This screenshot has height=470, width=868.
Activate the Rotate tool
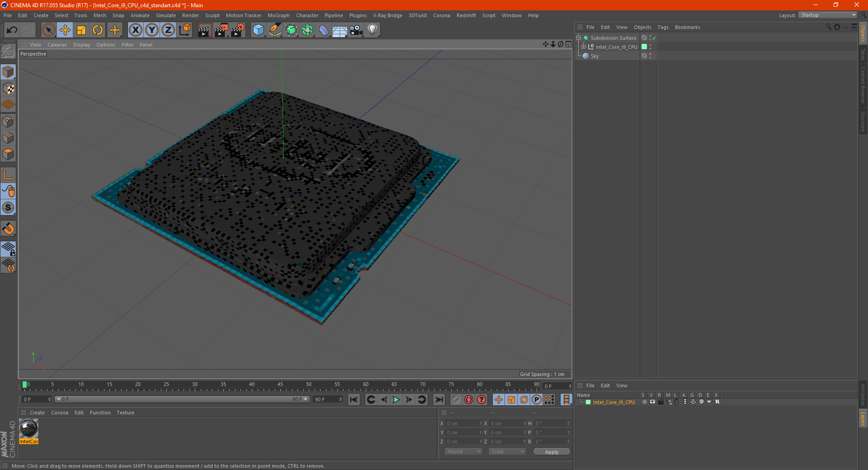pyautogui.click(x=98, y=30)
